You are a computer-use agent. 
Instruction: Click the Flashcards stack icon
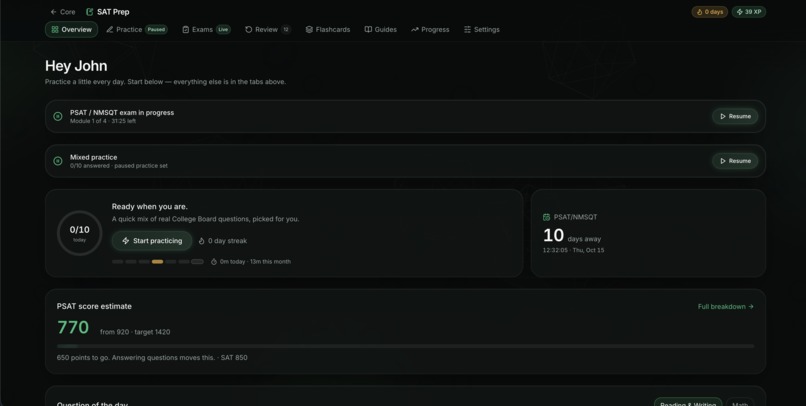(309, 29)
